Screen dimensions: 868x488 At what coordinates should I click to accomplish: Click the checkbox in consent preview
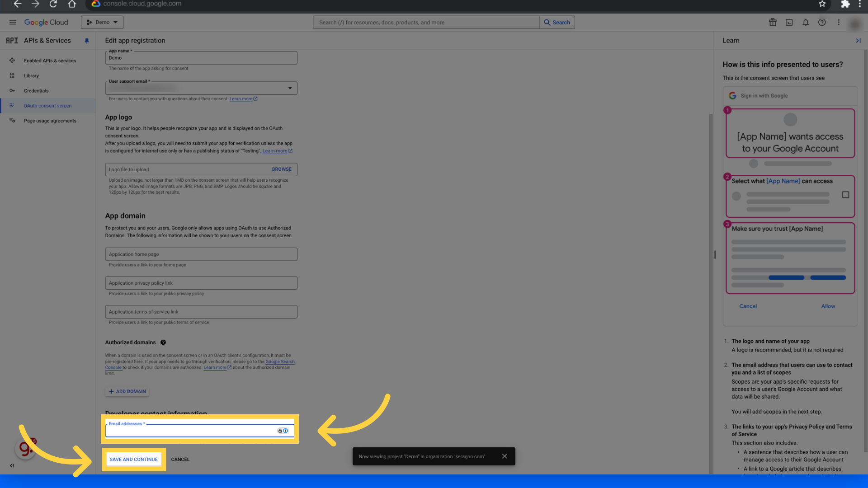tap(845, 195)
